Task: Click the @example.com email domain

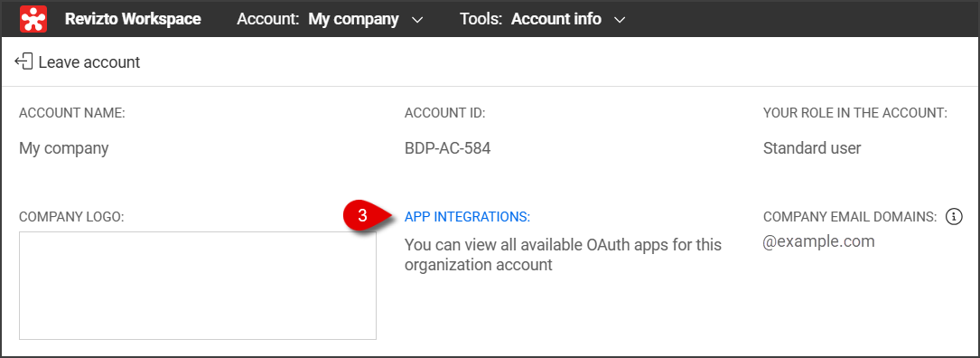Action: [818, 241]
